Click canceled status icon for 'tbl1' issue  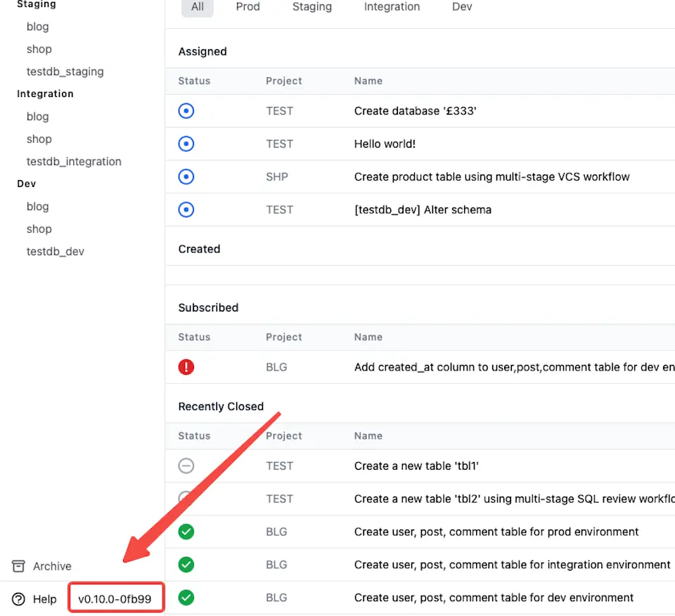click(186, 466)
